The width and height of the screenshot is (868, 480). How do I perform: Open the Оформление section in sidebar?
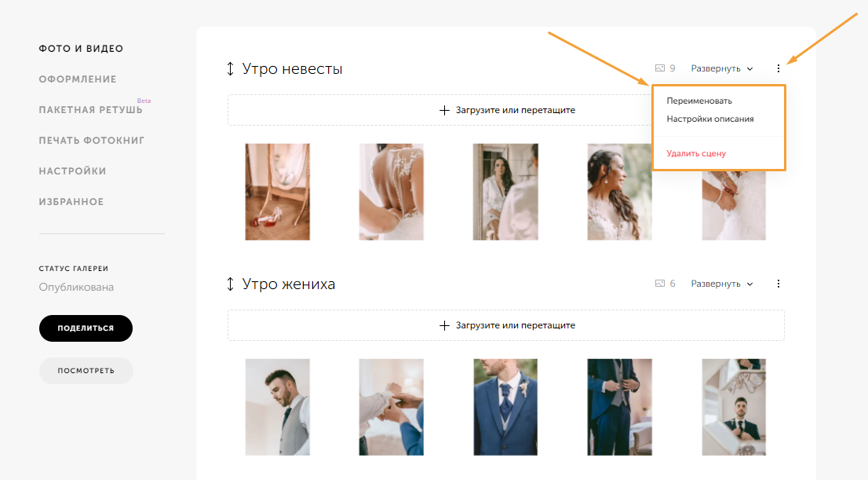coord(77,79)
